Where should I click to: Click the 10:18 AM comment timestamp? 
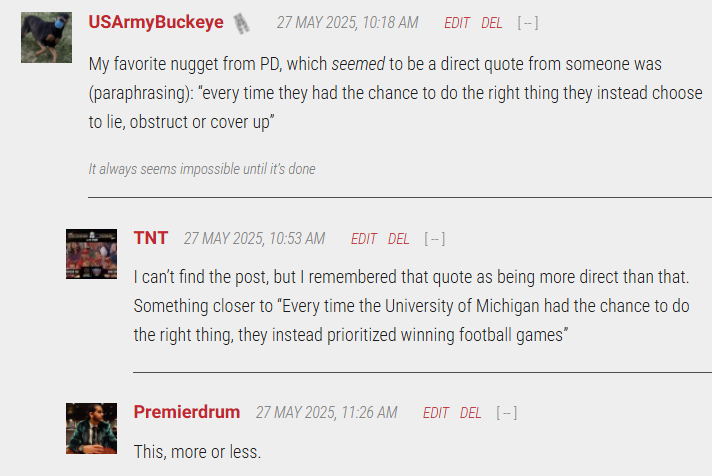(x=347, y=22)
